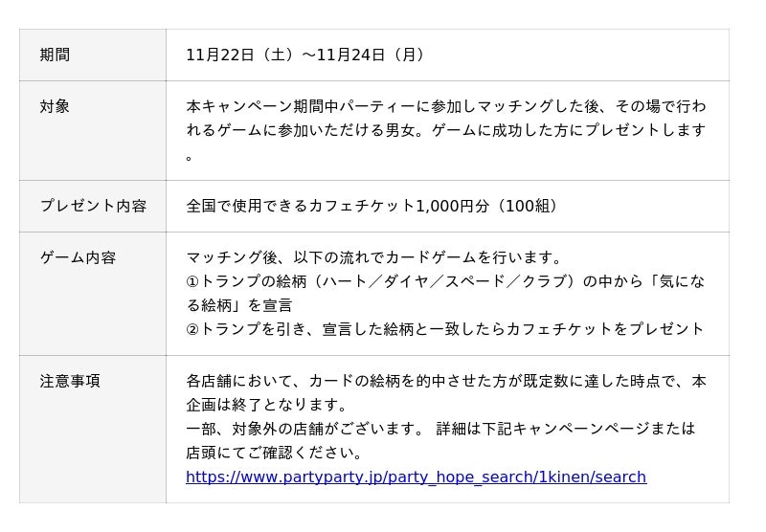The width and height of the screenshot is (766, 532).
Task: Click the sentence starting 一部、対象外の店舗
Action: [304, 428]
